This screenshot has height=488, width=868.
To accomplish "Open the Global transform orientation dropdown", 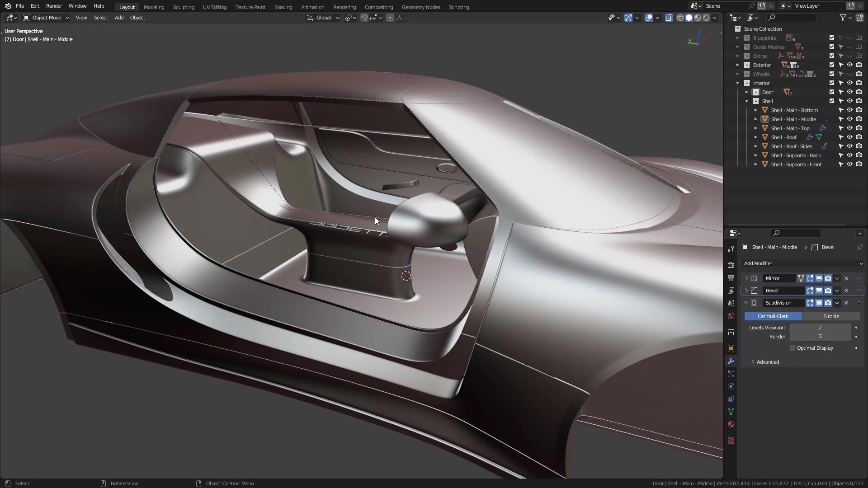I will coord(324,18).
